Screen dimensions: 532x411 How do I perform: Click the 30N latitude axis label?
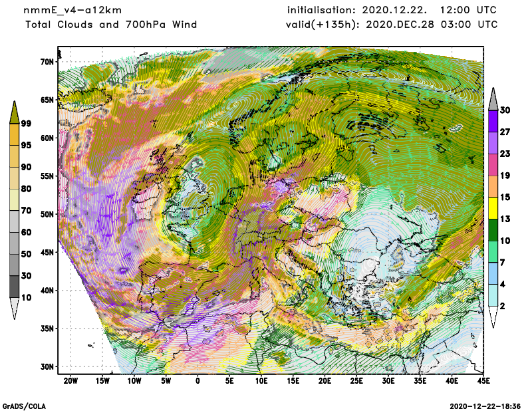[x=45, y=366]
